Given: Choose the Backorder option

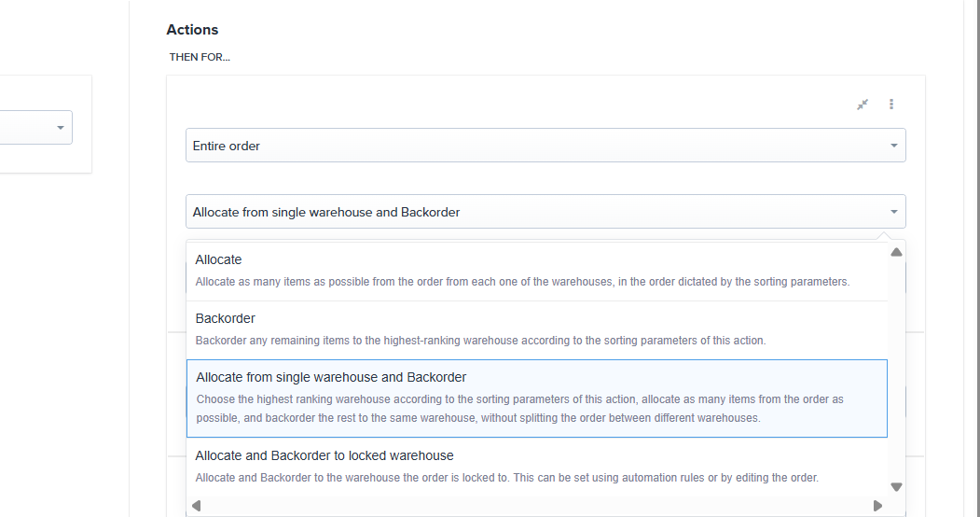Looking at the screenshot, I should click(x=225, y=318).
